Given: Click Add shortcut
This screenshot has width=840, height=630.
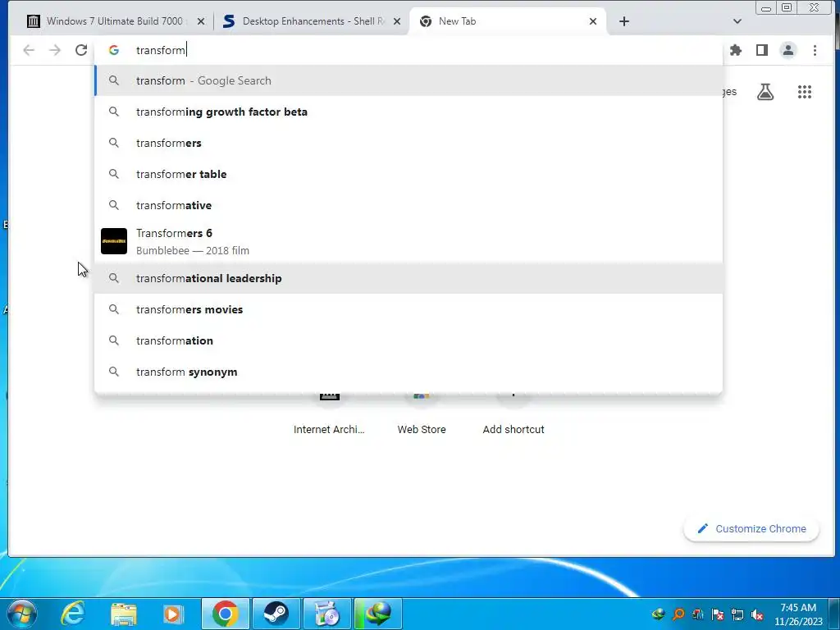Looking at the screenshot, I should [514, 415].
